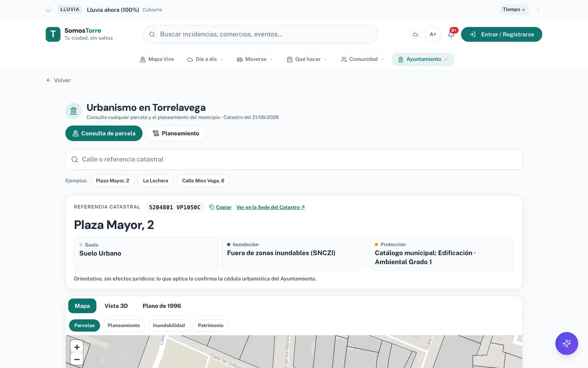Select the Consulta de parcela tab

click(x=104, y=133)
